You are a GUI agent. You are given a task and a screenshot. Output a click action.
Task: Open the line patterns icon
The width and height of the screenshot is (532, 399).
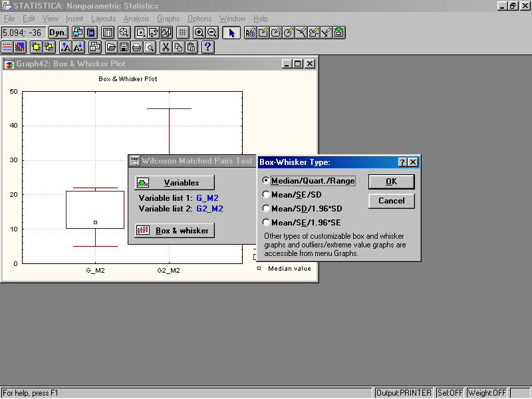(x=7, y=47)
